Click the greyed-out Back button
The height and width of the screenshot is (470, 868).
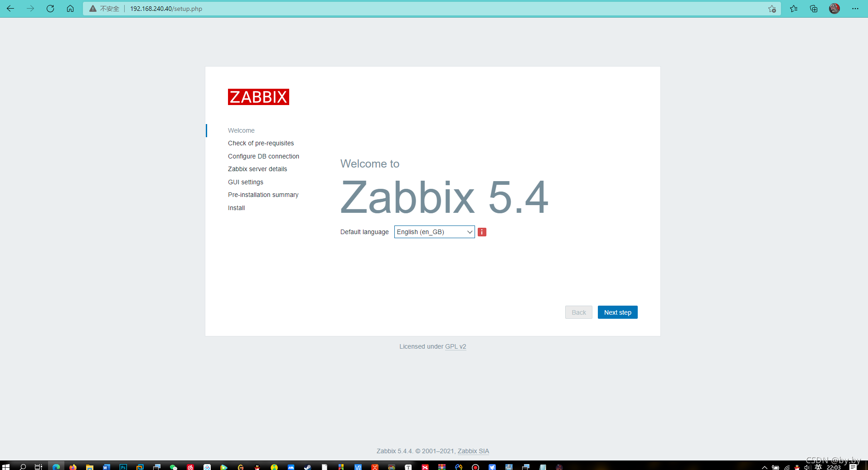coord(578,312)
